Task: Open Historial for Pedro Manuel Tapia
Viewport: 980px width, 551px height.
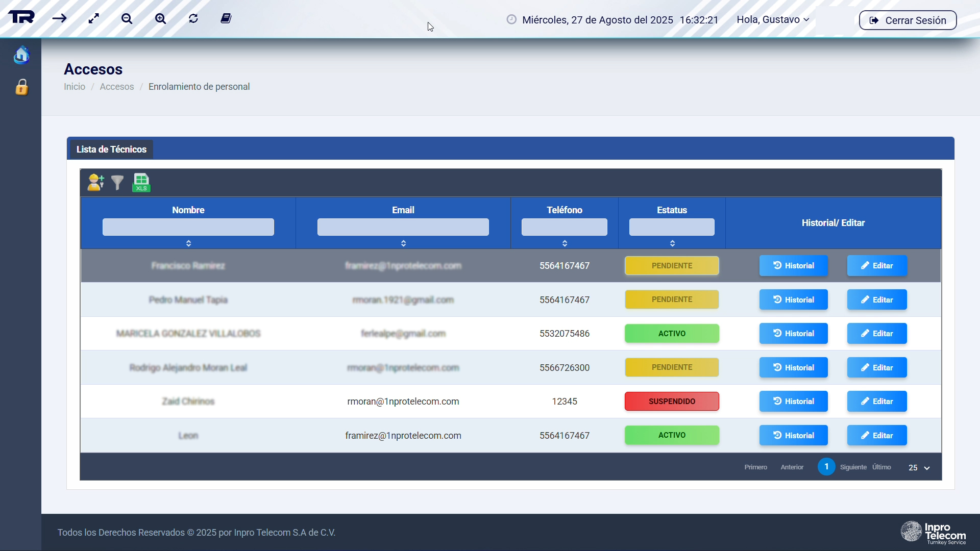Action: coord(793,300)
